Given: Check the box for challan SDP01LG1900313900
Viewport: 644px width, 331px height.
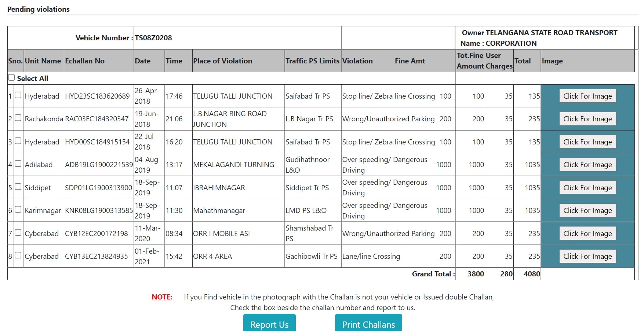Looking at the screenshot, I should (x=18, y=187).
